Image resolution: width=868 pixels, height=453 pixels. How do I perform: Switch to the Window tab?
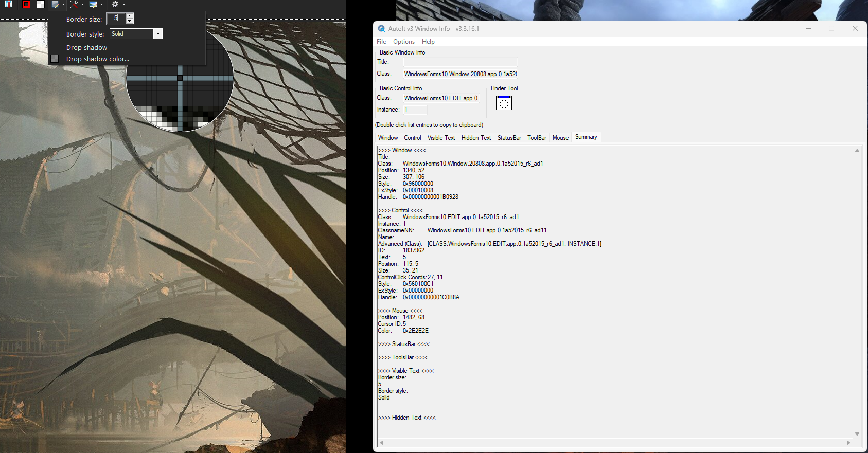tap(388, 138)
